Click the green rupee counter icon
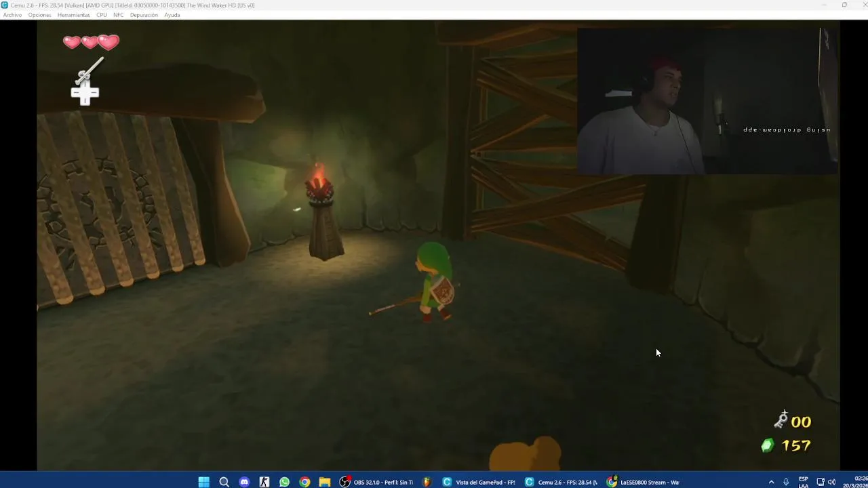 point(768,445)
